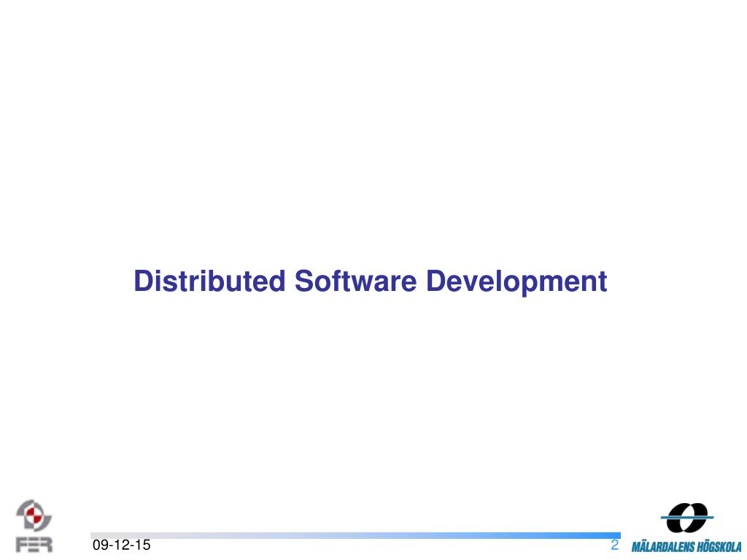Image resolution: width=747 pixels, height=560 pixels.
Task: Click the slide number 2
Action: point(614,545)
